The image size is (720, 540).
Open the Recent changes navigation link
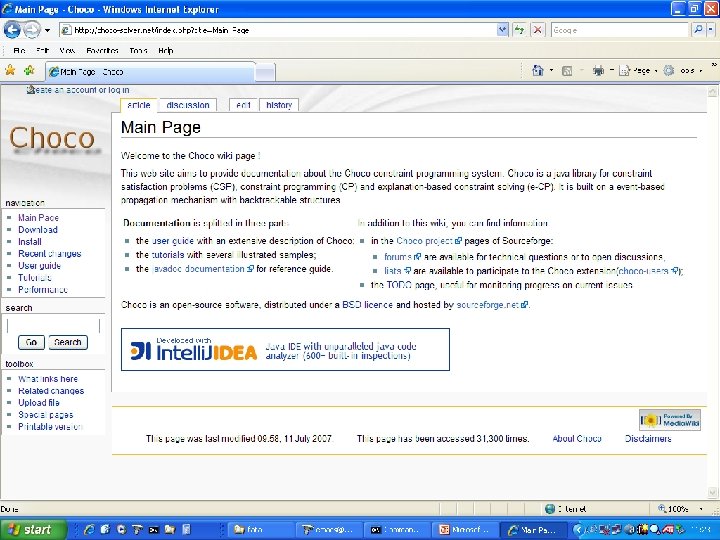tap(50, 253)
